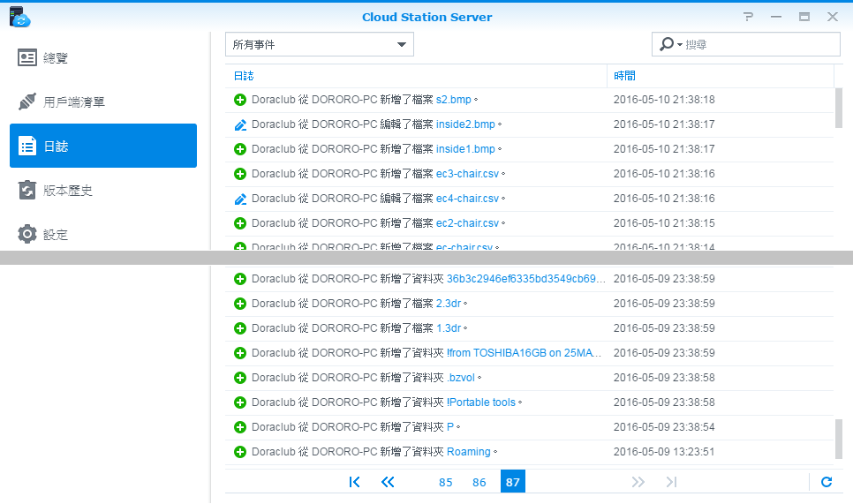Open the 總覽 overview section
Screen dimensions: 853x504
(103, 57)
